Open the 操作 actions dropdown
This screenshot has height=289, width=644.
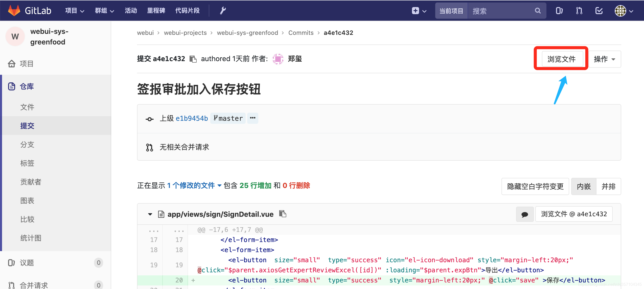click(x=604, y=59)
